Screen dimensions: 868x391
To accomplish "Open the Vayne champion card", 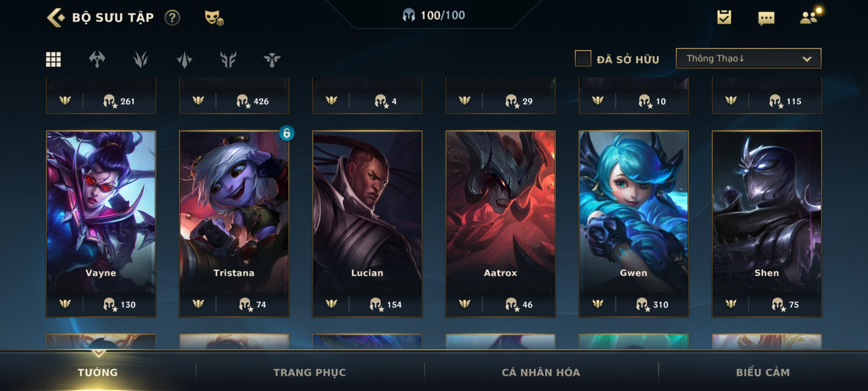I will click(x=101, y=224).
